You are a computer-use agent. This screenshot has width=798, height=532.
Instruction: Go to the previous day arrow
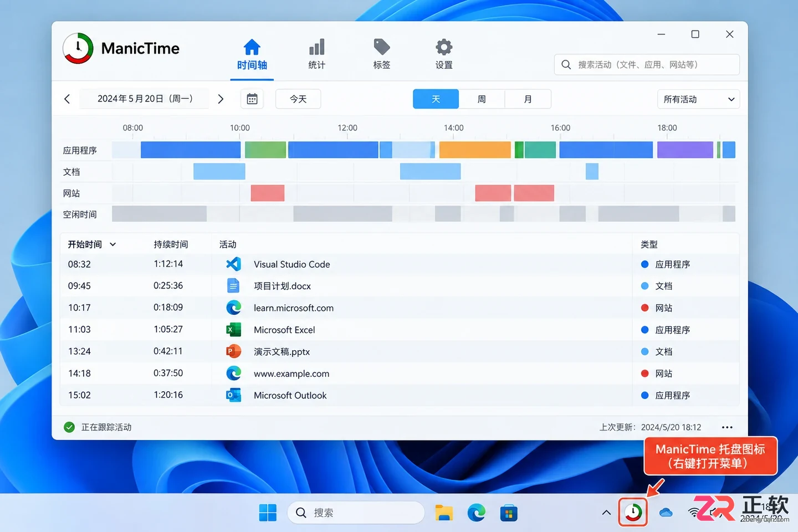(67, 99)
